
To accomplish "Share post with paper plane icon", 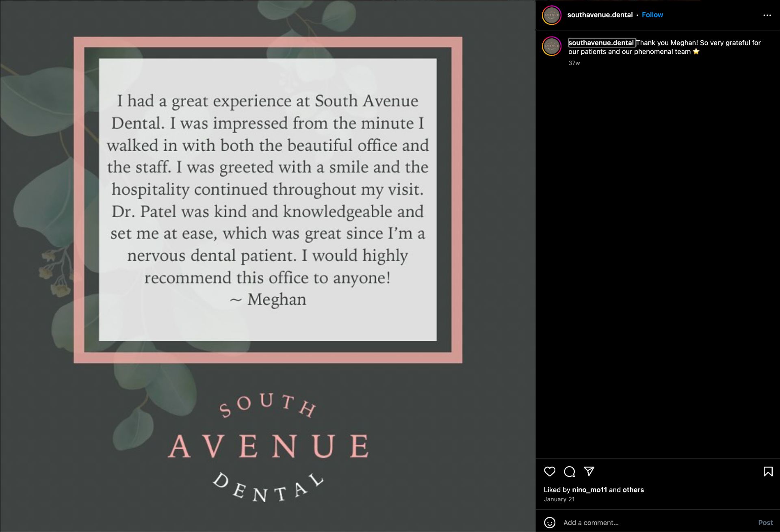I will click(589, 471).
